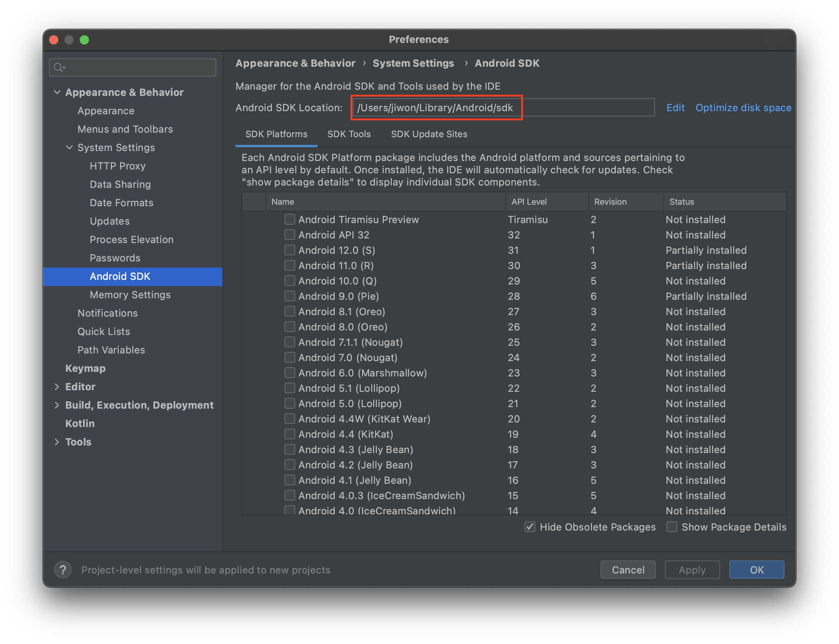The image size is (839, 644).
Task: Check the Android 8.0 (Oreo) checkbox
Action: pos(290,327)
